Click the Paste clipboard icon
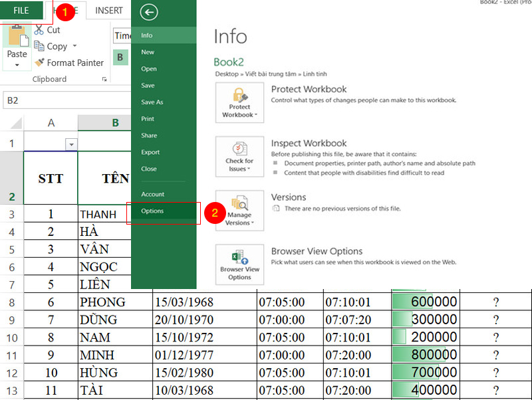This screenshot has height=400, width=532. 17,36
